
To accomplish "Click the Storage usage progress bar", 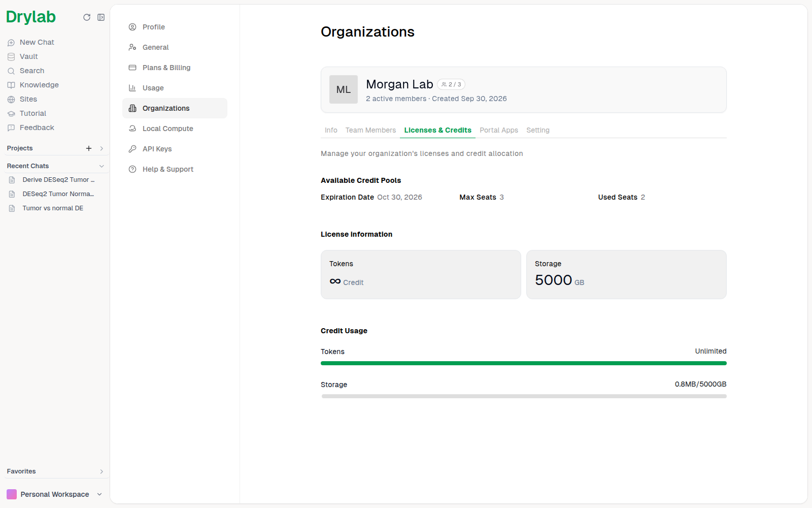I will pos(524,396).
